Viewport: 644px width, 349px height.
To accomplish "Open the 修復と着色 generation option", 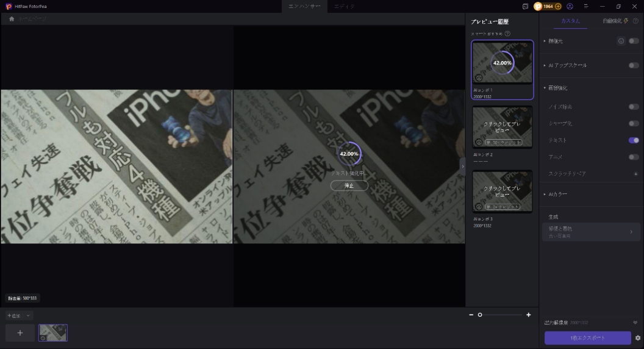I will click(x=591, y=232).
